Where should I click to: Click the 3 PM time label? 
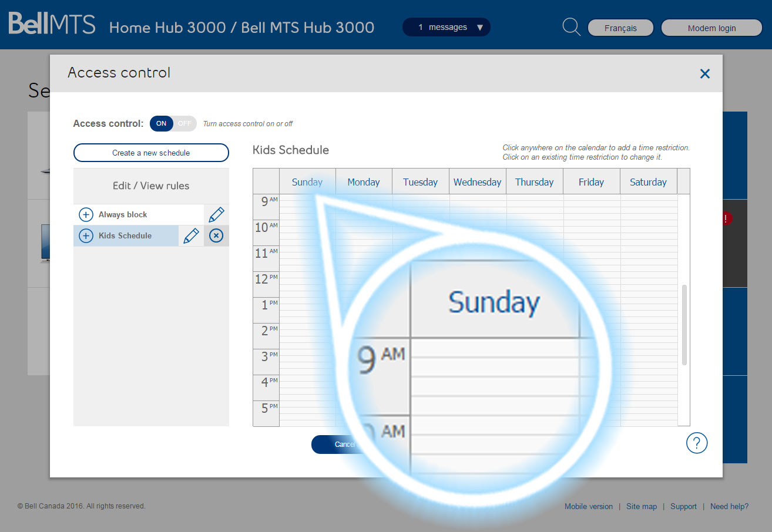[x=266, y=362]
